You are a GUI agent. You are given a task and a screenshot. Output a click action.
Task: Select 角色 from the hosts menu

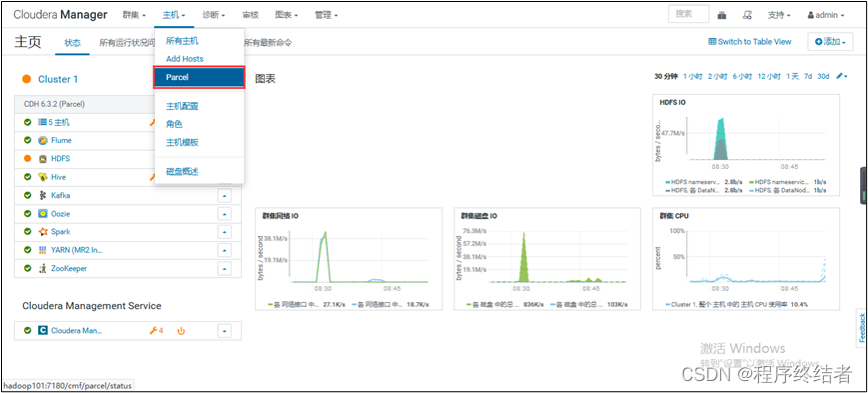point(174,124)
